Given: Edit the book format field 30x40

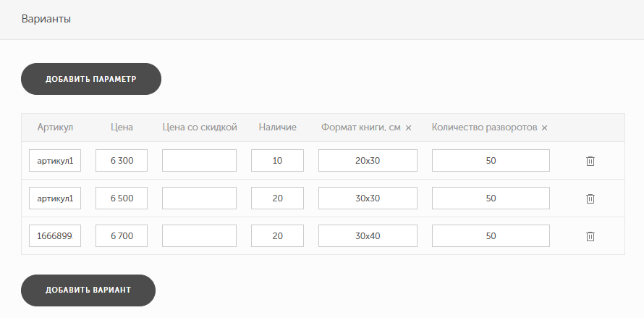Looking at the screenshot, I should click(x=368, y=235).
